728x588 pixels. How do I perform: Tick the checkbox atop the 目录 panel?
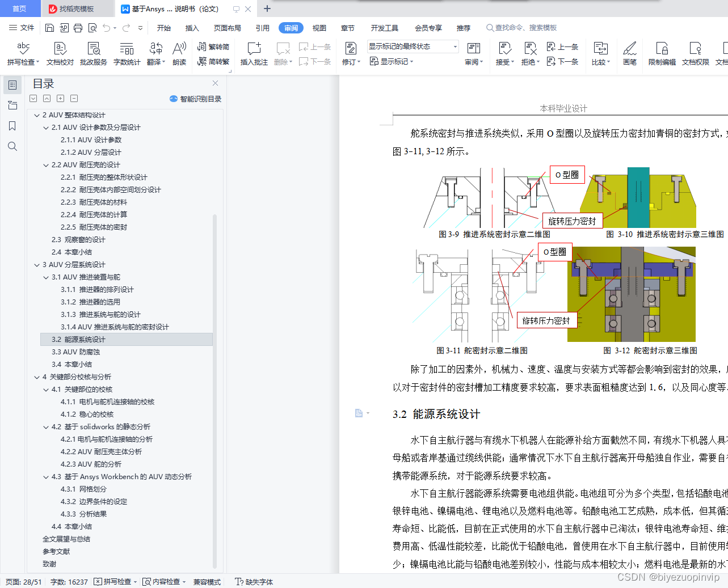33,99
